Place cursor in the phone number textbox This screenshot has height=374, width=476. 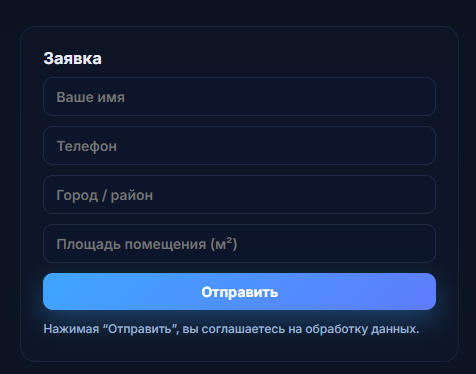(x=239, y=146)
